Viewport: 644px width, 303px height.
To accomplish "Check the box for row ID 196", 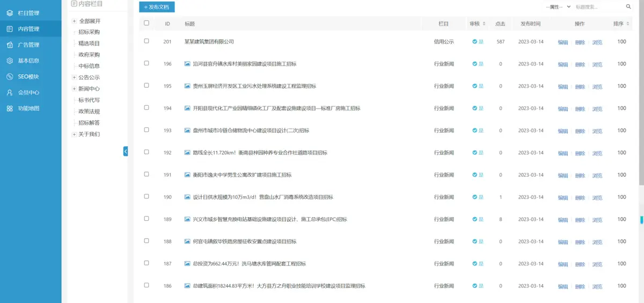I will [x=147, y=63].
